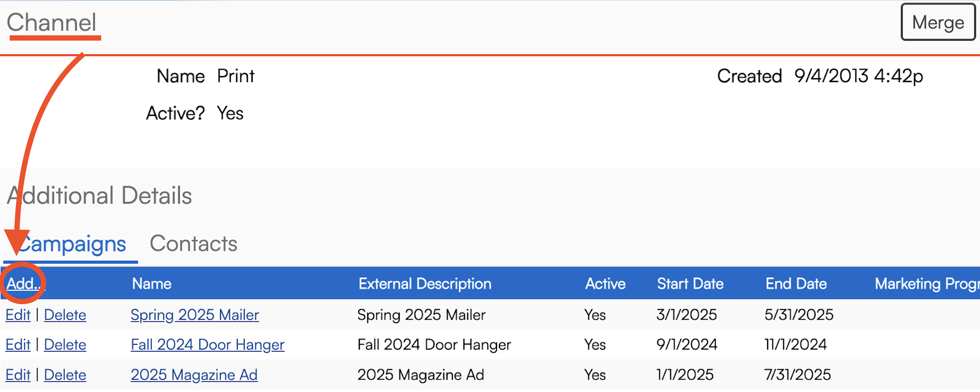Open the Fall 2024 Door Hanger link
The height and width of the screenshot is (392, 980).
pos(207,345)
